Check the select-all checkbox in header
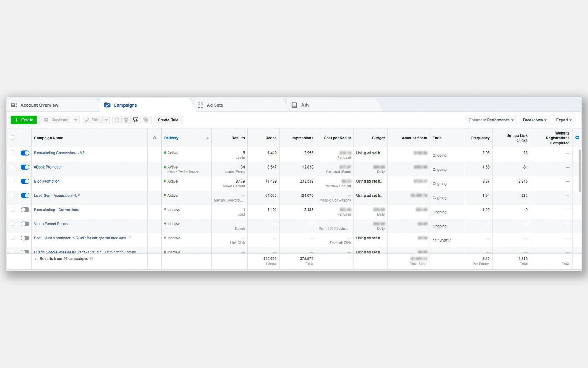The height and width of the screenshot is (368, 588). pyautogui.click(x=13, y=138)
